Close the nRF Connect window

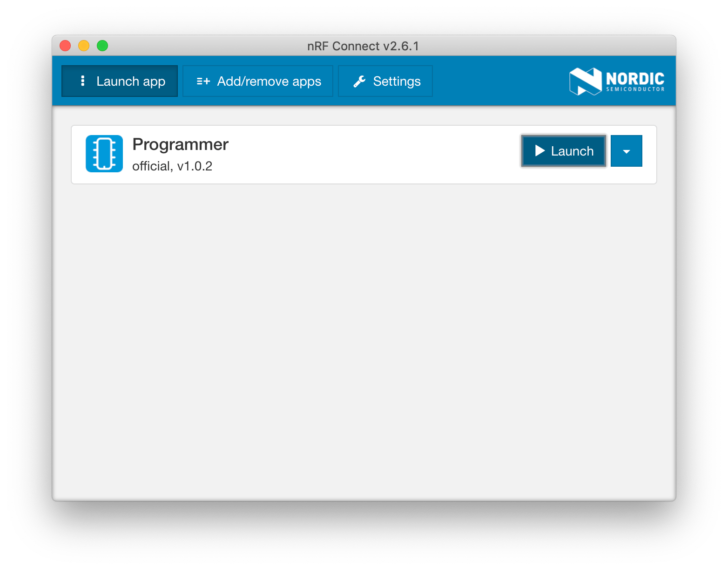tap(65, 46)
